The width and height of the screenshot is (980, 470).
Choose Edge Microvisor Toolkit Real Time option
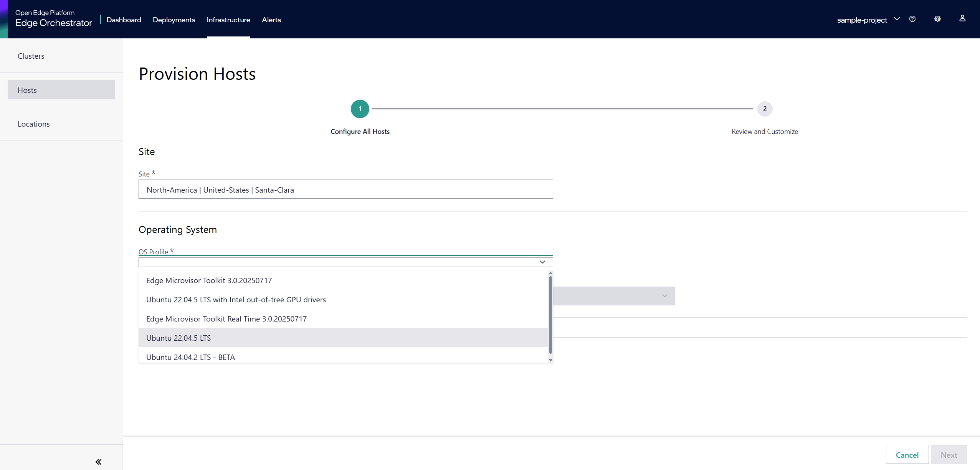(343, 319)
